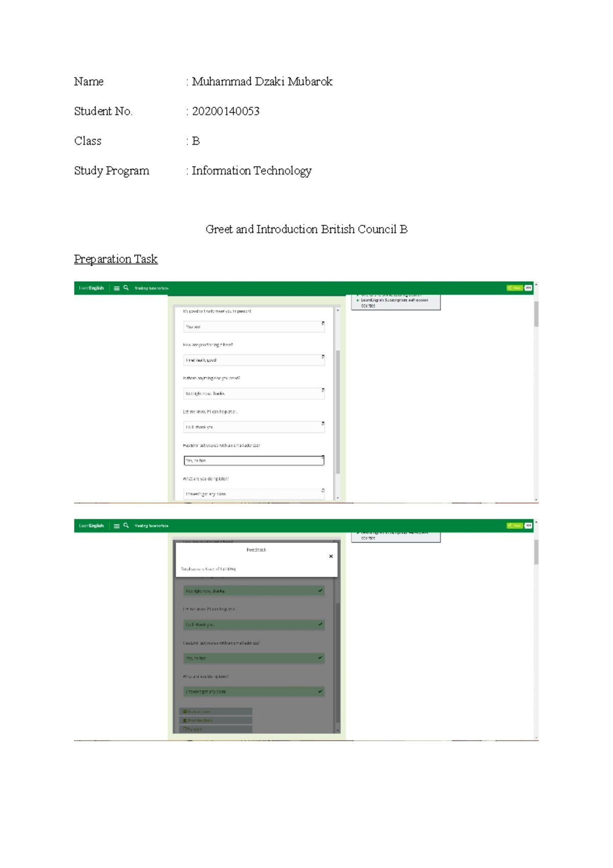Click 'Meeting face-to-face' title in bottom header
613x868 pixels.
[151, 526]
